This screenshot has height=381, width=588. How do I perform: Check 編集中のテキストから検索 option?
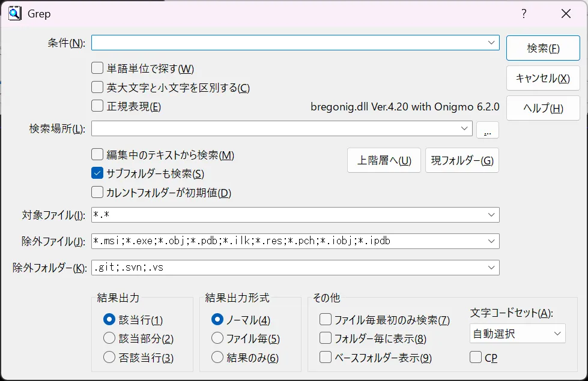[97, 155]
